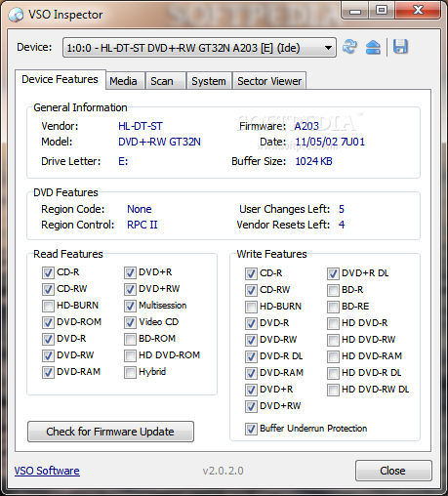
Task: Click the eject disc icon
Action: point(373,47)
